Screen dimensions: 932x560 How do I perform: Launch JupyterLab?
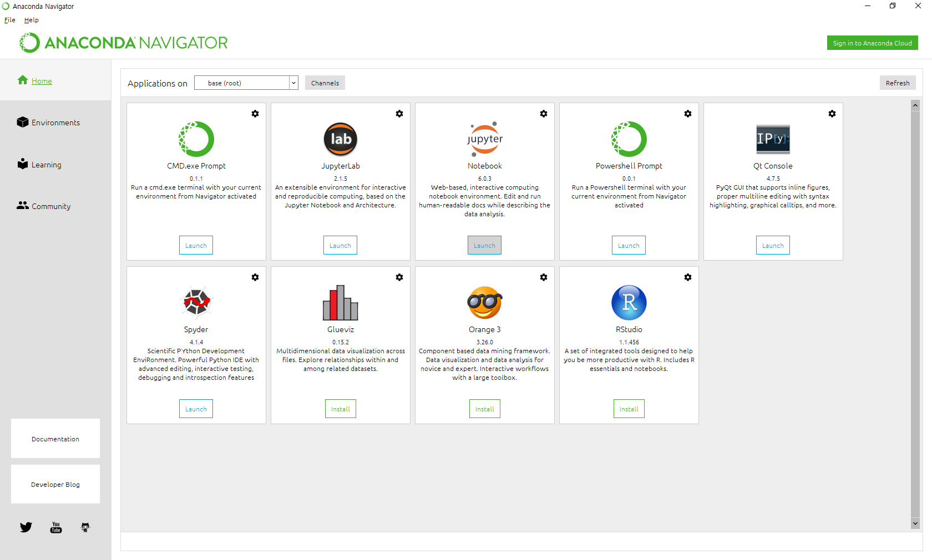tap(340, 245)
